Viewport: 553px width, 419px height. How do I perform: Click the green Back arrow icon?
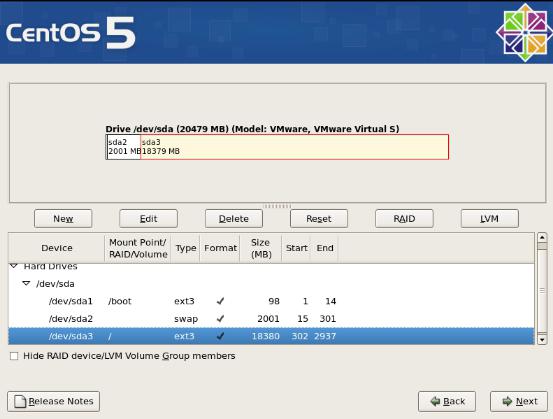pyautogui.click(x=435, y=401)
